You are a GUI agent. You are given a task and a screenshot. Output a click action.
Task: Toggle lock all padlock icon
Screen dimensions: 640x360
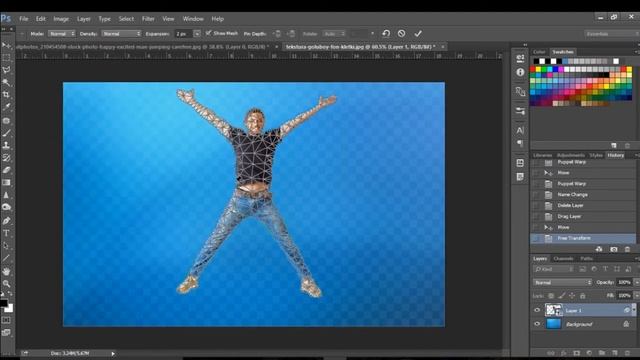point(582,296)
